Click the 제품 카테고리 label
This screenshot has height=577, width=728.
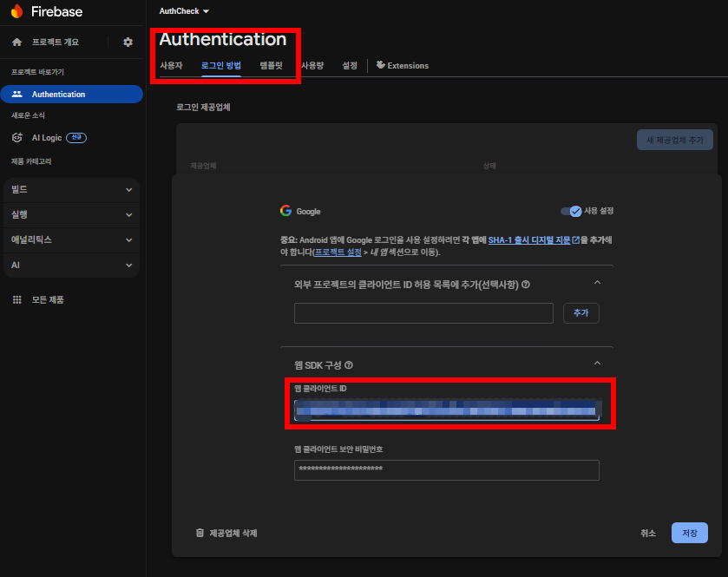click(31, 161)
